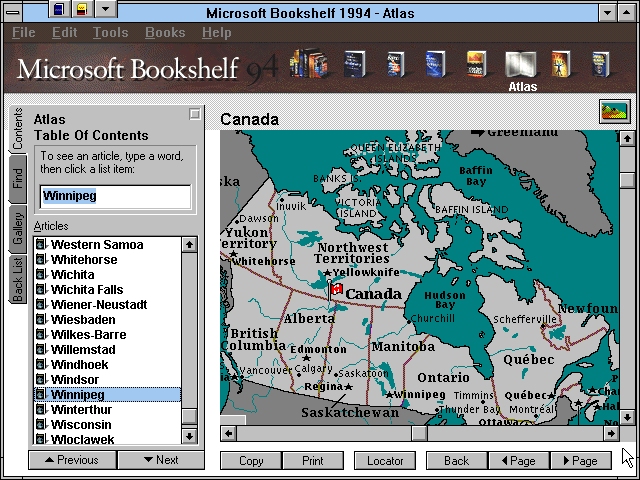The height and width of the screenshot is (480, 640).
Task: Click the highlighted Atlas open book icon
Action: coord(522,65)
